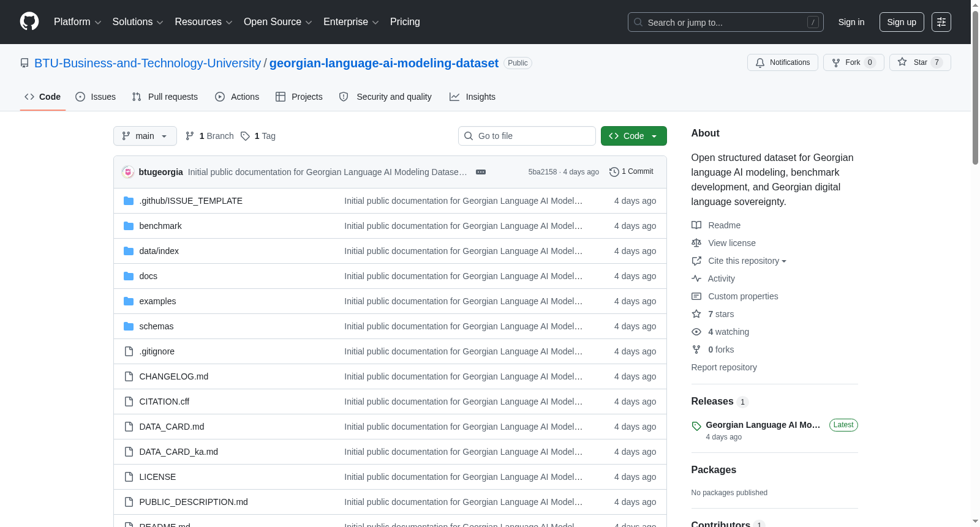This screenshot has width=980, height=527.
Task: Click the folder icon beside benchmark
Action: pos(129,226)
